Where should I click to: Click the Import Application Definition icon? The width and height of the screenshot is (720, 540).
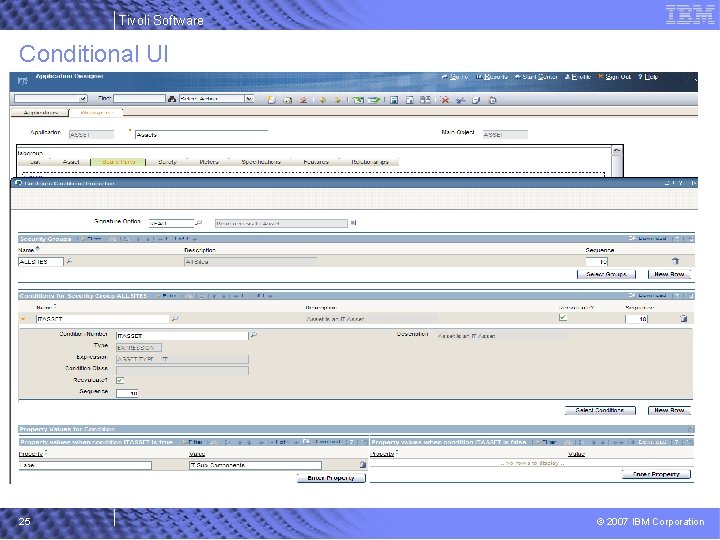point(374,100)
